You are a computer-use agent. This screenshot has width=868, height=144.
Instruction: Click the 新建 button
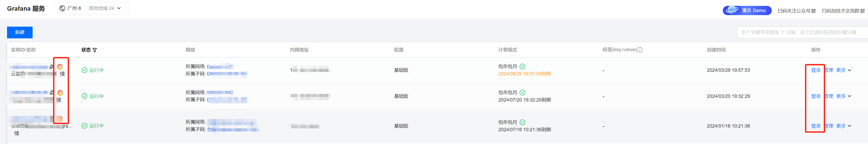tap(20, 32)
